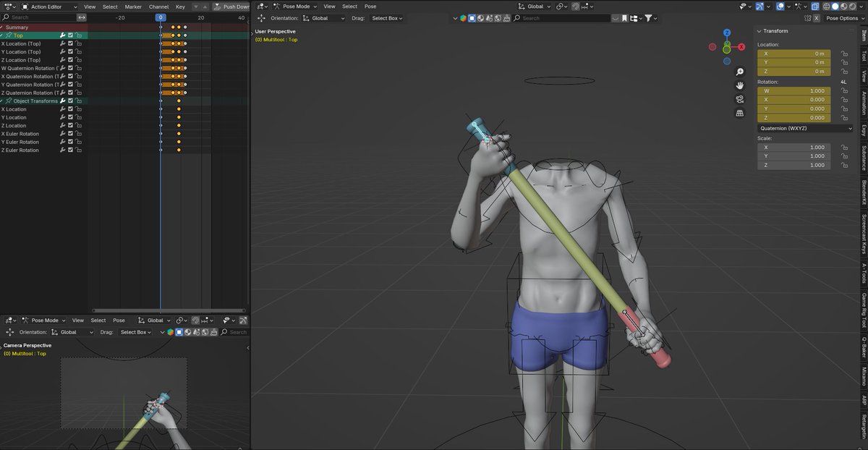Click the blue Z axis on the navigation gizmo
The width and height of the screenshot is (868, 450).
[x=727, y=33]
